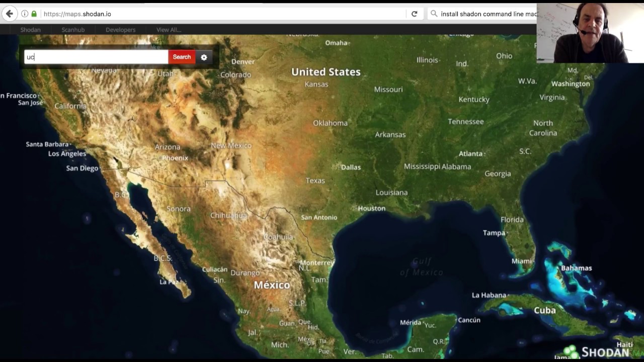Open the Scanhub menu item
This screenshot has width=644, height=362.
tap(73, 30)
